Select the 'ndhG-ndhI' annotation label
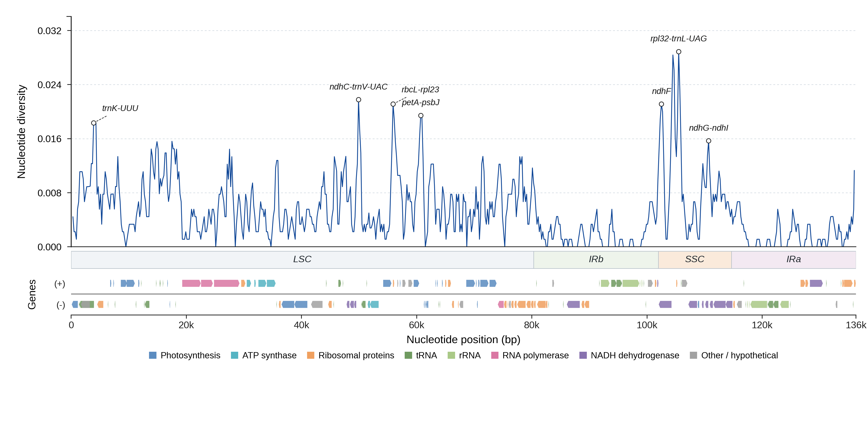The width and height of the screenshot is (868, 422). [708, 128]
